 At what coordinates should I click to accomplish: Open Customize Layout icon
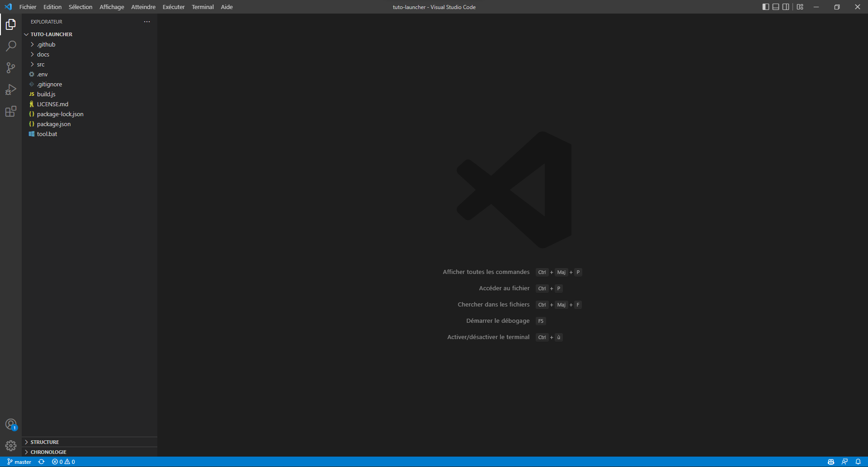pyautogui.click(x=800, y=7)
